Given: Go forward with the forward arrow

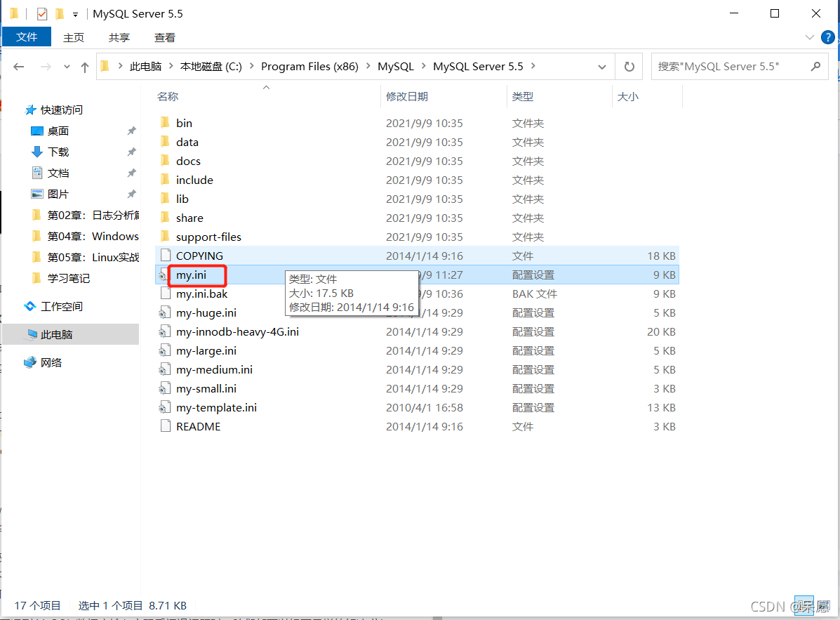Looking at the screenshot, I should coord(46,67).
